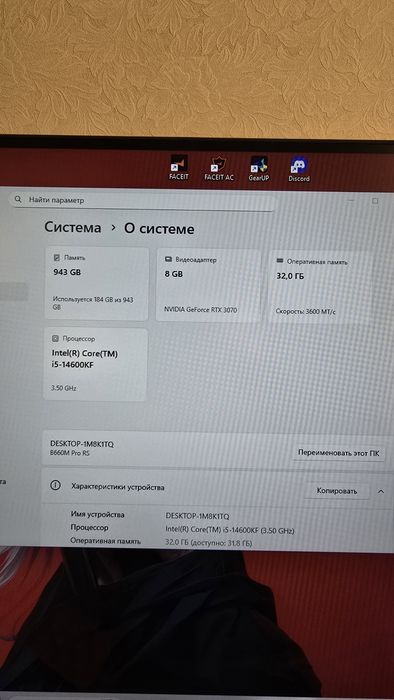Select 'Используется 184 GB из 943 GB' text
Viewport: 394px width, 700px height.
[93, 304]
